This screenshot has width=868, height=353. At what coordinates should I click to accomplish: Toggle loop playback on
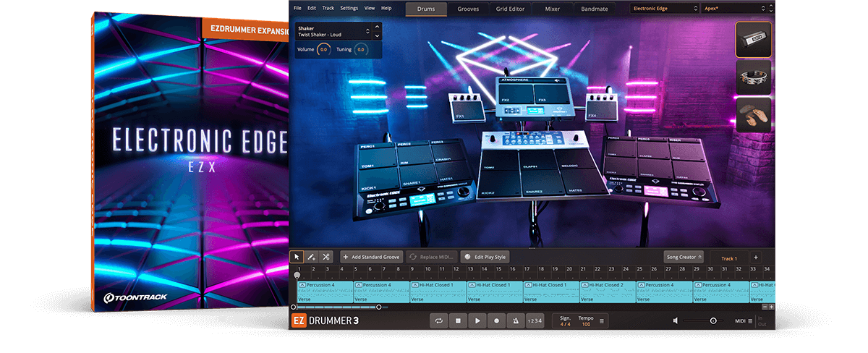(x=438, y=320)
